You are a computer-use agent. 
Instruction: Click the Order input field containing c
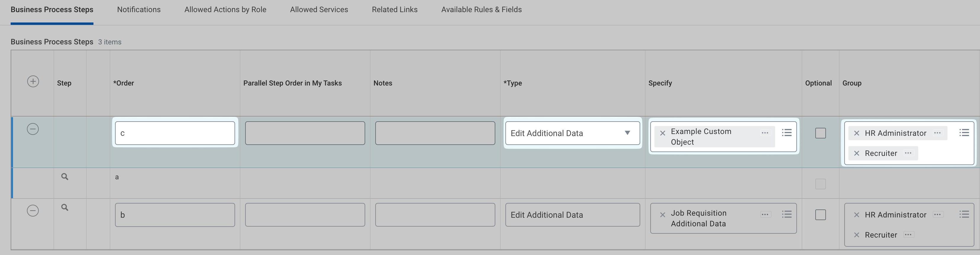(174, 133)
